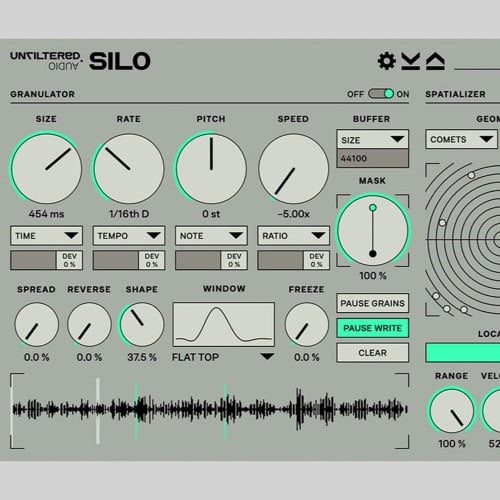This screenshot has width=500, height=500.
Task: Click the Unfiltered Audio logo
Action: (x=46, y=60)
